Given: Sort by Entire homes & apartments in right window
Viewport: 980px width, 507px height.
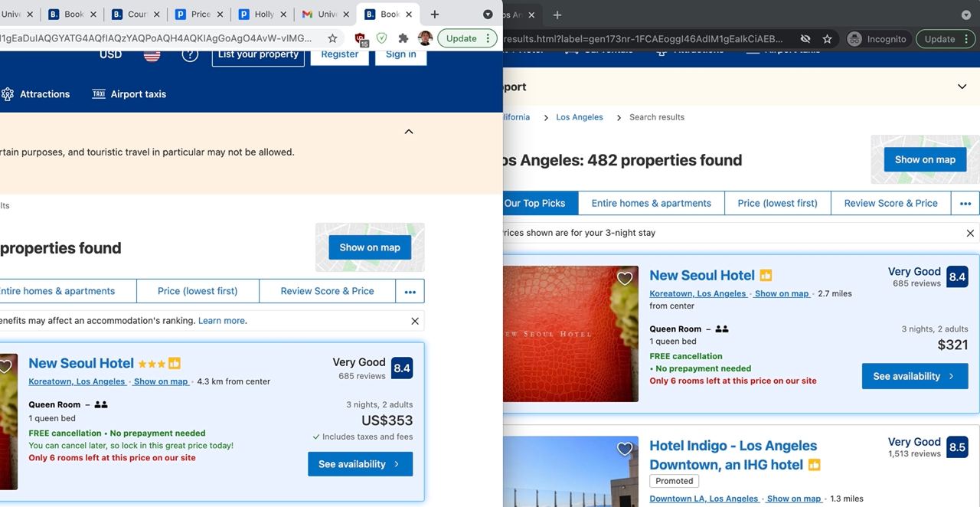Looking at the screenshot, I should [x=652, y=203].
